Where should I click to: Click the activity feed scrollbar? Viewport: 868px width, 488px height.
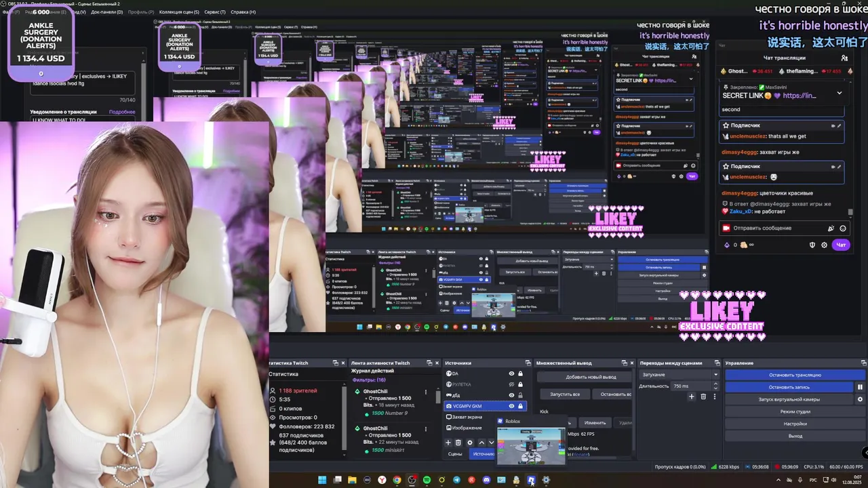439,396
